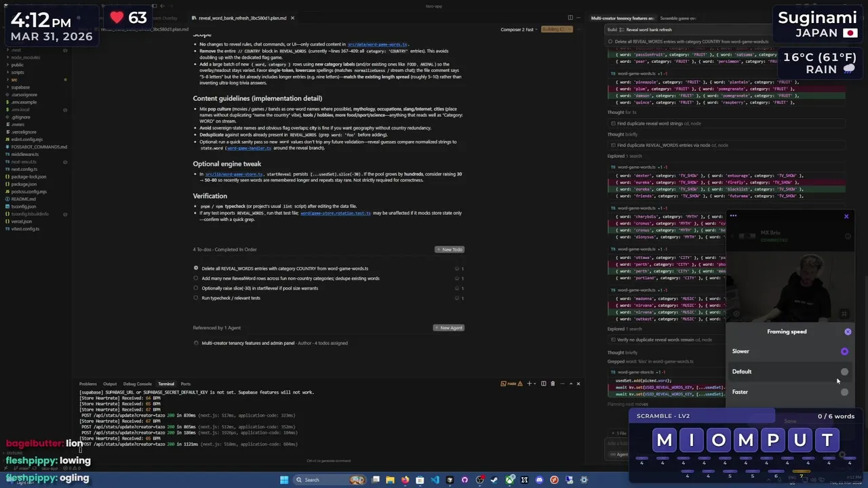Open the word-game-store.rotation.test.ts link
Viewport: 868px width, 488px height.
click(x=336, y=213)
